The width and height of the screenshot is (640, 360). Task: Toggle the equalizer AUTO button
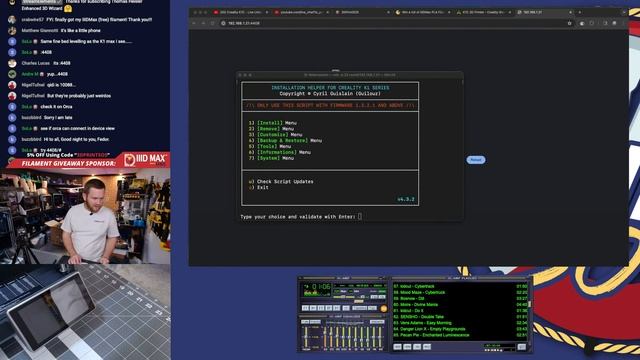coord(315,322)
